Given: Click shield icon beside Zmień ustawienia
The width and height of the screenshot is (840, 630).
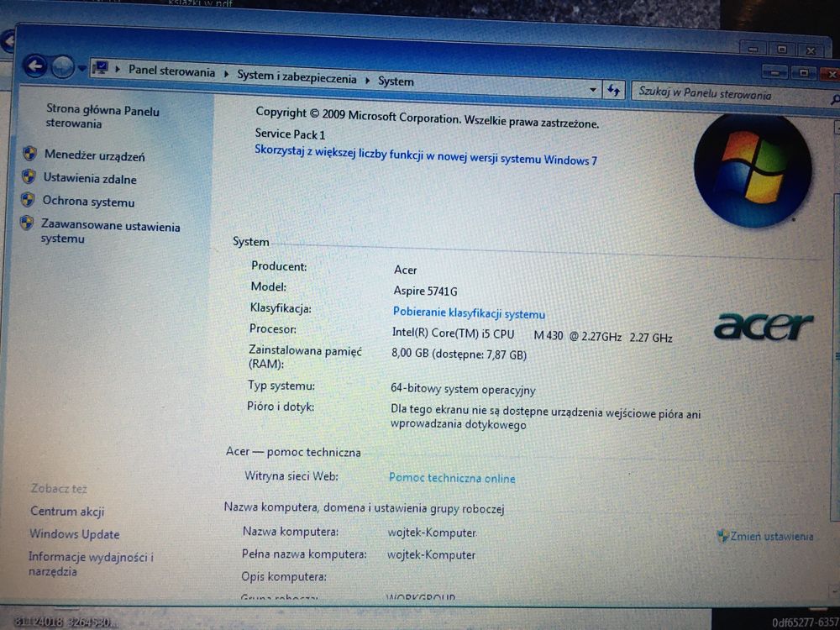Looking at the screenshot, I should click(x=723, y=535).
